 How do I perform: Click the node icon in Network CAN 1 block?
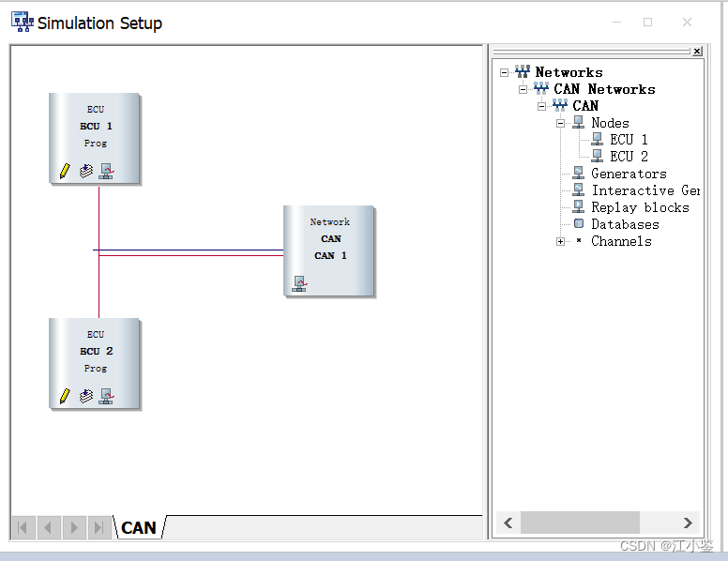(x=299, y=283)
